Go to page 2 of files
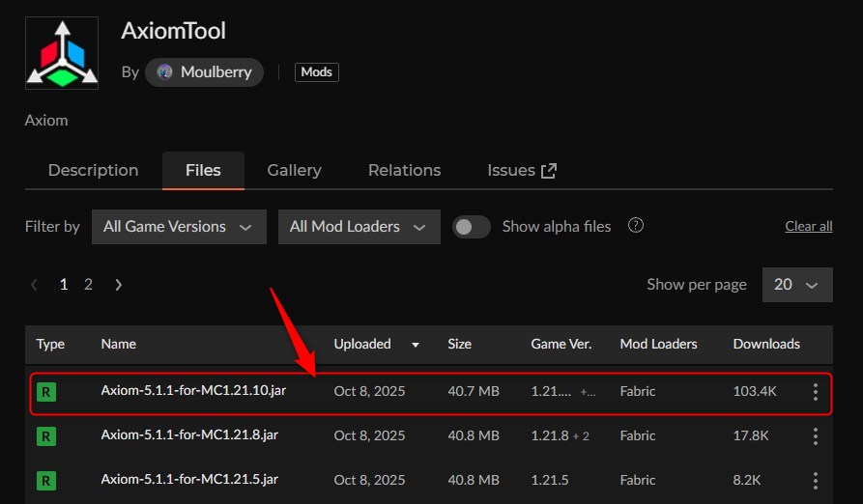This screenshot has width=863, height=504. (88, 285)
